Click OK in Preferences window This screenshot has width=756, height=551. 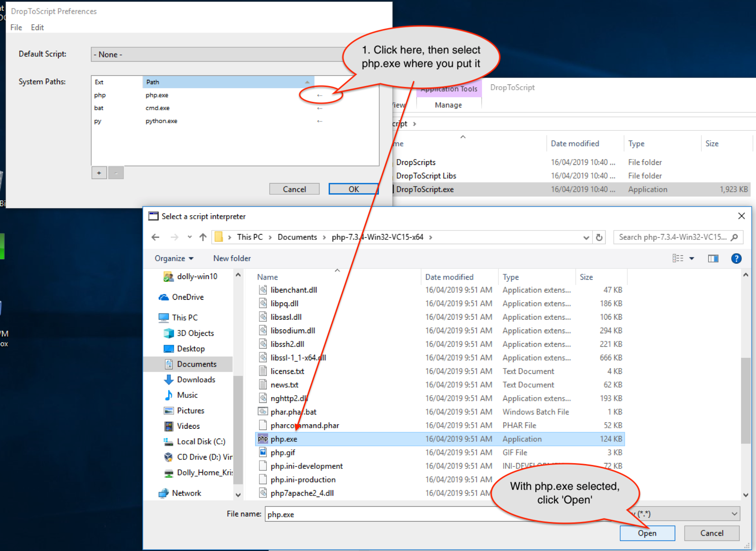354,189
